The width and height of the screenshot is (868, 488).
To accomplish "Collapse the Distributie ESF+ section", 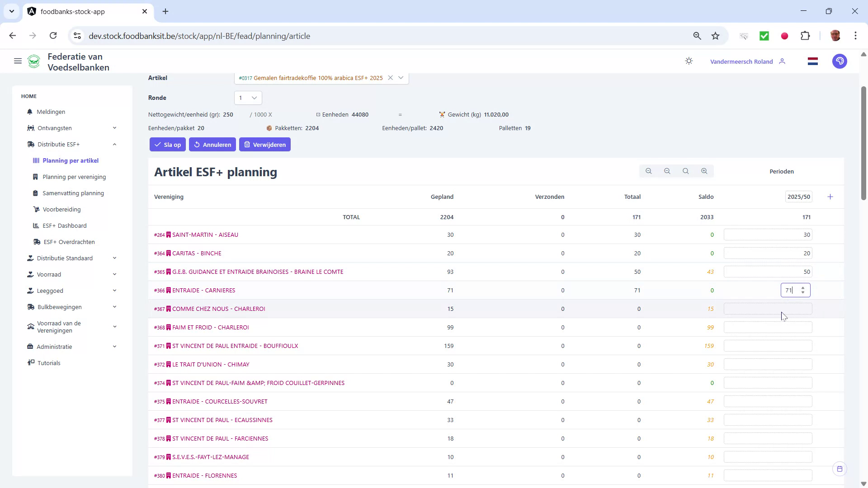I will (114, 144).
